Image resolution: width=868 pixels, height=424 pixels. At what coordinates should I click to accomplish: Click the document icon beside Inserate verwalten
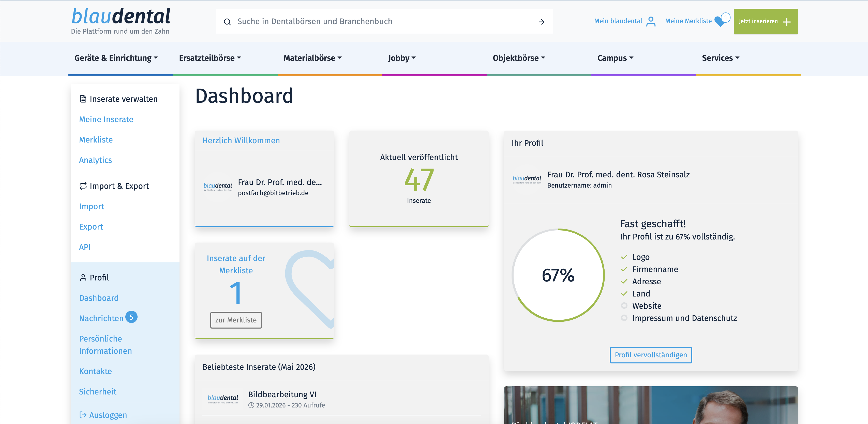click(83, 99)
